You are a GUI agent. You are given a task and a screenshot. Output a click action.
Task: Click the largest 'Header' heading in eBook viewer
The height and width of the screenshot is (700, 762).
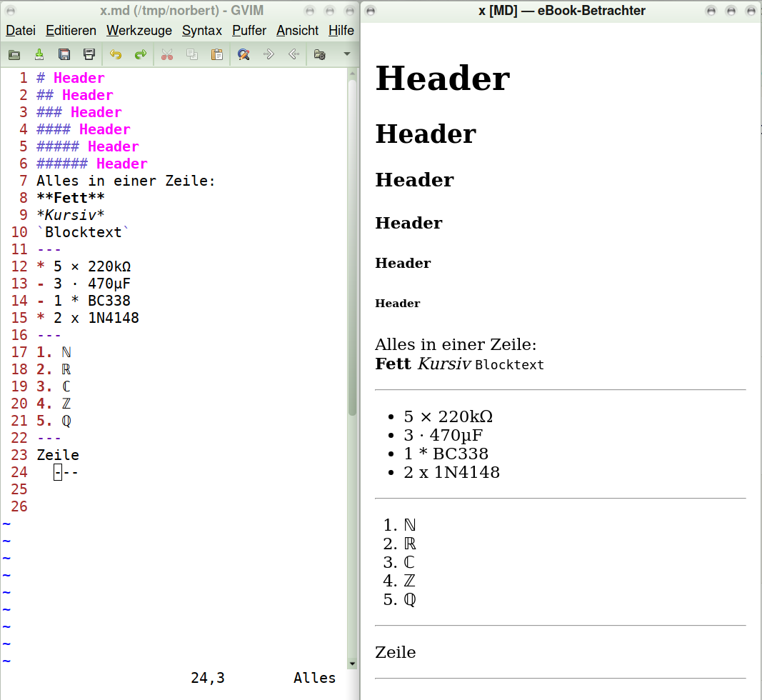(x=443, y=79)
